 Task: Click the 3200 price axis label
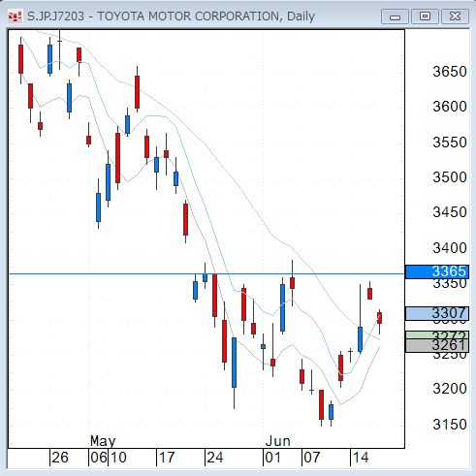[450, 389]
